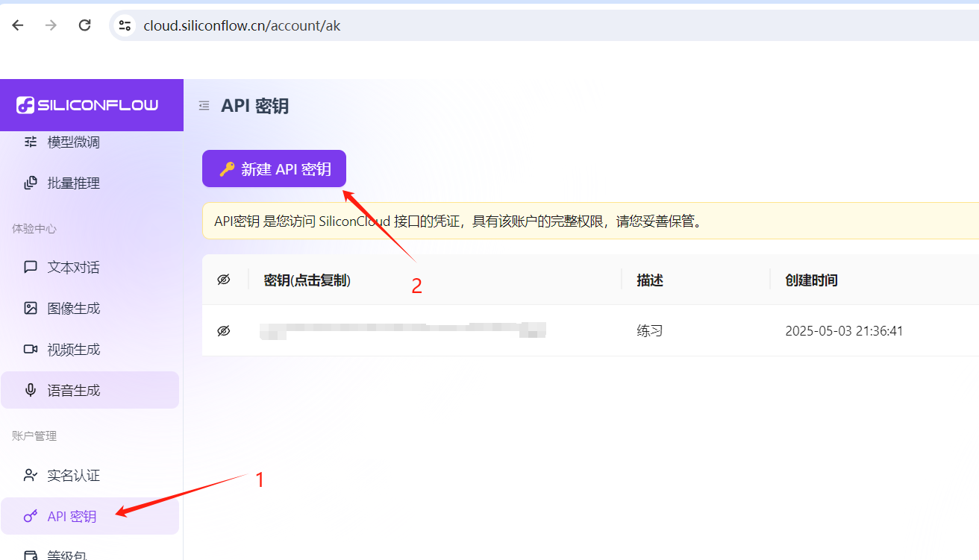This screenshot has height=560, width=979.
Task: Click the microphone icon for 语音生成
Action: 31,390
